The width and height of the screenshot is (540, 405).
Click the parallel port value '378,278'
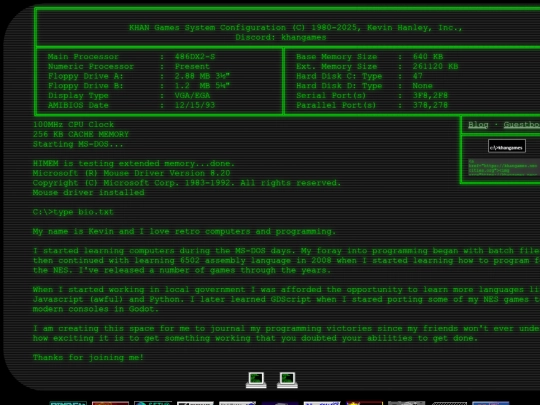(x=430, y=105)
